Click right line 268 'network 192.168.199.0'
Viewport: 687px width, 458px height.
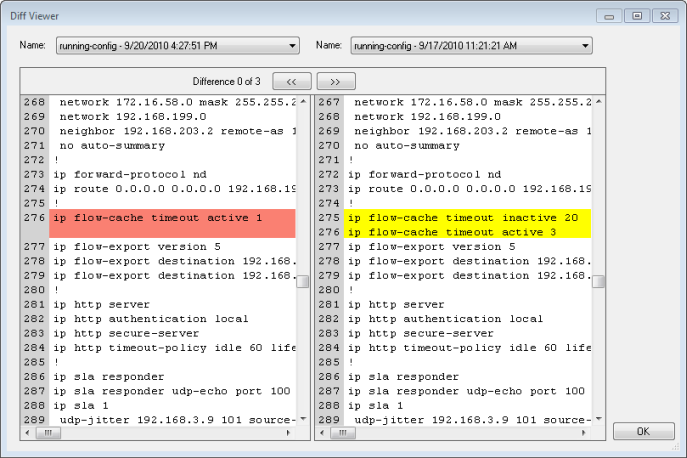pyautogui.click(x=428, y=117)
